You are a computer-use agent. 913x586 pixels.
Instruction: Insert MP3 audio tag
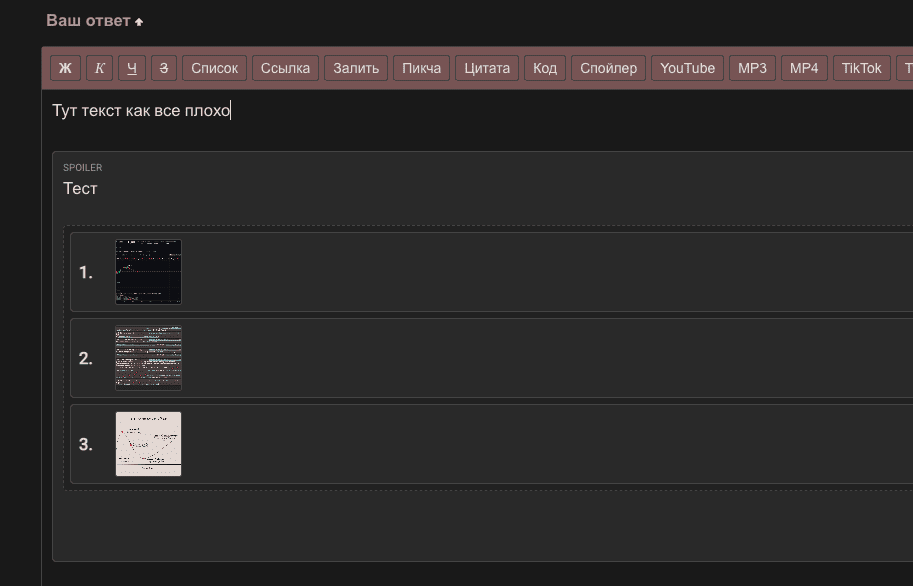752,68
